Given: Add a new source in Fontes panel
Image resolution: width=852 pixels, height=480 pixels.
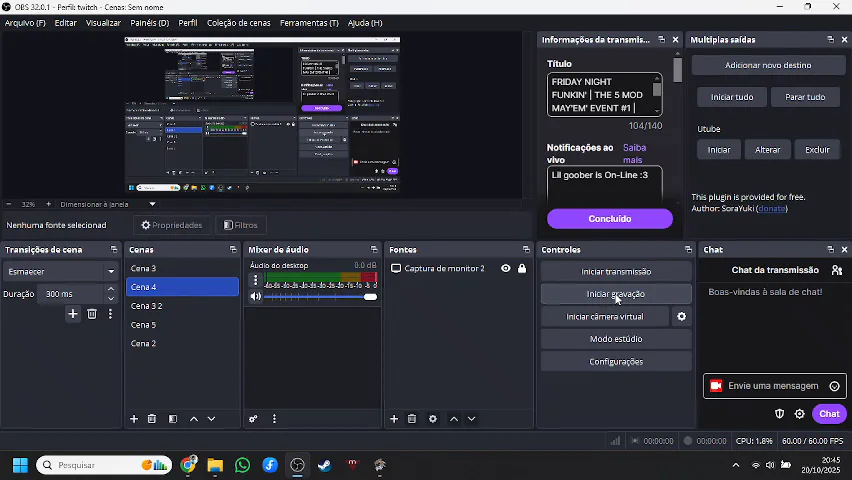Looking at the screenshot, I should click(x=394, y=419).
